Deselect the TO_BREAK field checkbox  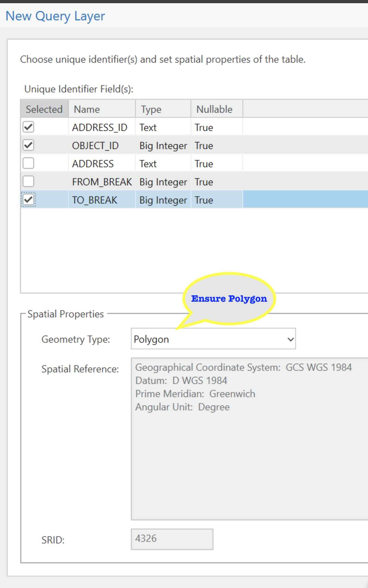pyautogui.click(x=28, y=200)
